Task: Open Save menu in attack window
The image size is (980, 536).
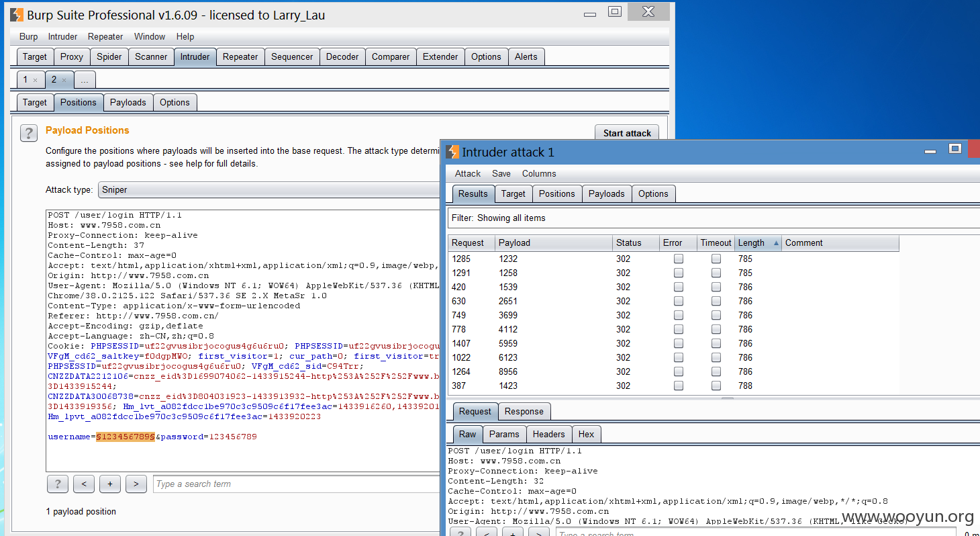Action: click(501, 173)
